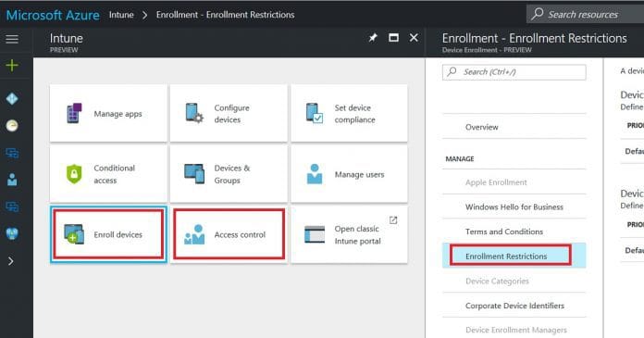Image resolution: width=644 pixels, height=338 pixels.
Task: Click the green plus New resource icon
Action: coord(12,66)
